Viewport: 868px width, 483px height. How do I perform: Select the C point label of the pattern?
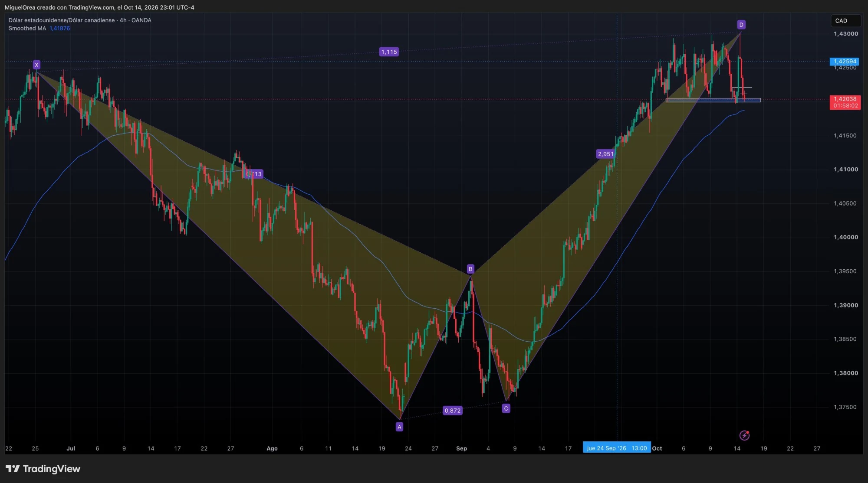[x=506, y=408]
